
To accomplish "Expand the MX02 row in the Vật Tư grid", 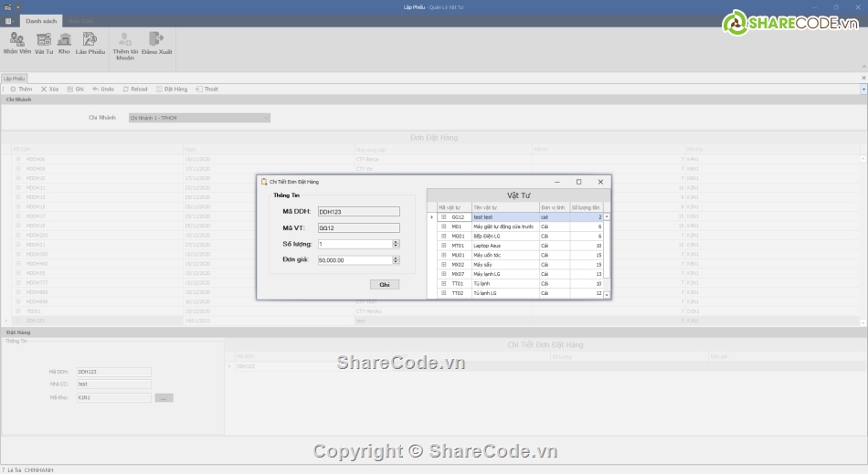I will pyautogui.click(x=443, y=265).
